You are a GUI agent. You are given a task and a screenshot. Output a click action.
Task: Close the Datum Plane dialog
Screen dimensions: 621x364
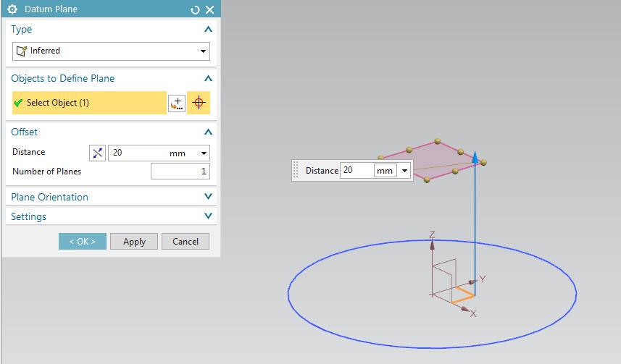[210, 10]
